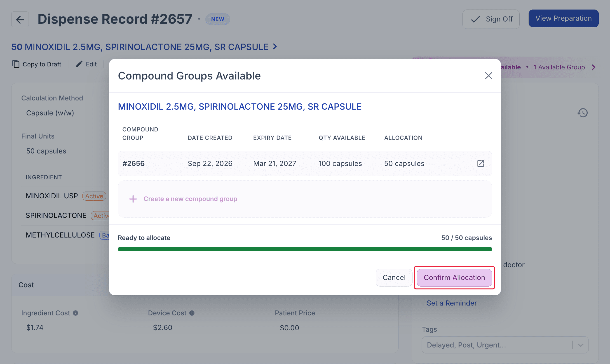Click the 100 capsules quantity available cell

340,164
